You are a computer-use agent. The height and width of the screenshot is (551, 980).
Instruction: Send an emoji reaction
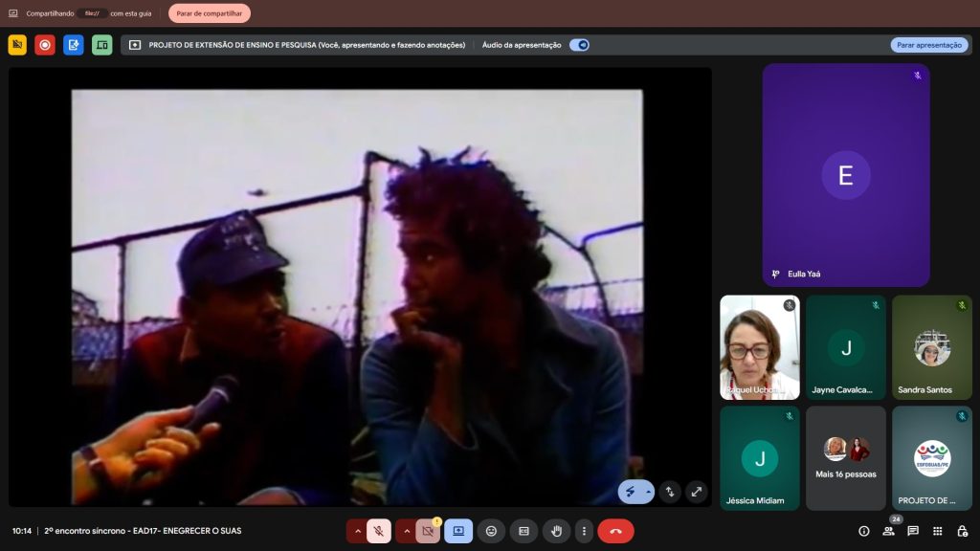(x=491, y=531)
